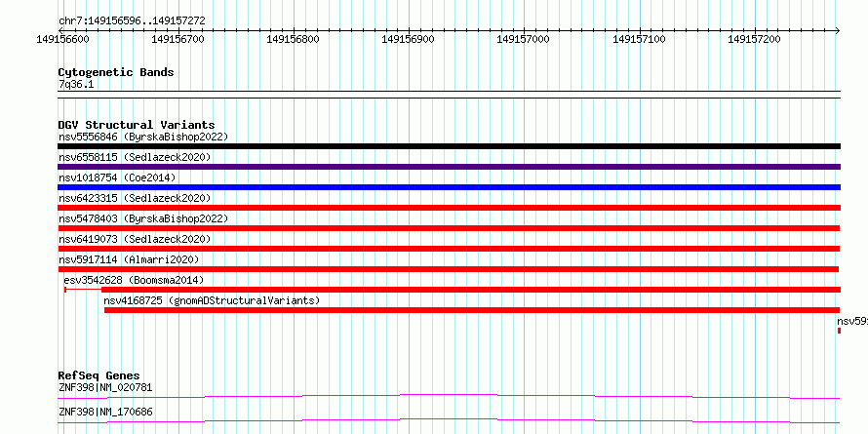The height and width of the screenshot is (434, 868).
Task: Select the red nsv5917114 variant bar
Action: click(x=449, y=269)
